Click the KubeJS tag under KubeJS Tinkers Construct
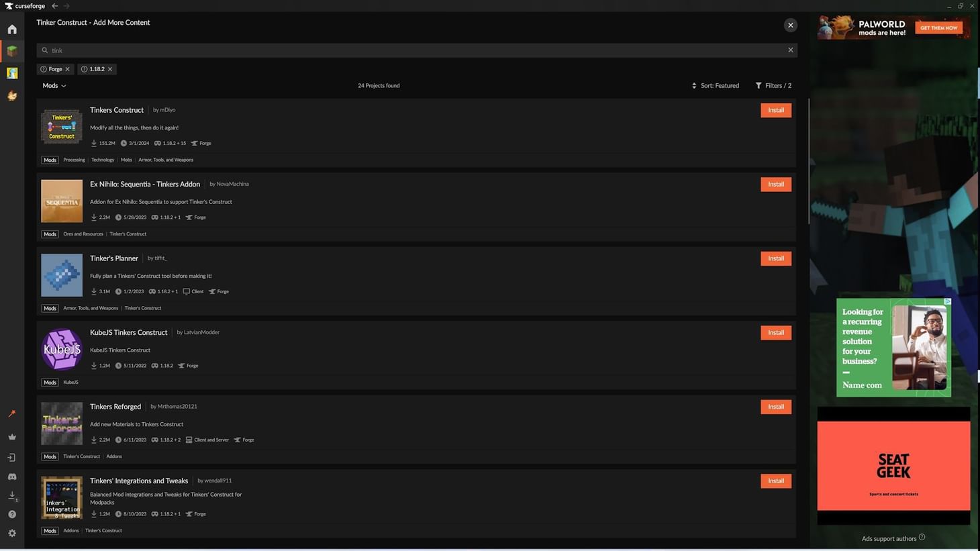Viewport: 980px width, 551px height. 70,382
